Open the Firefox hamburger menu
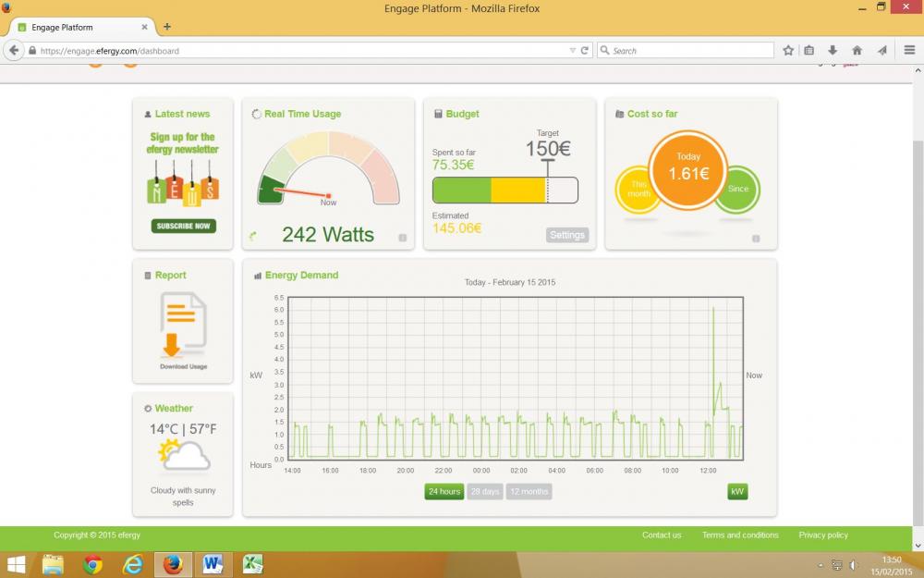 click(909, 50)
